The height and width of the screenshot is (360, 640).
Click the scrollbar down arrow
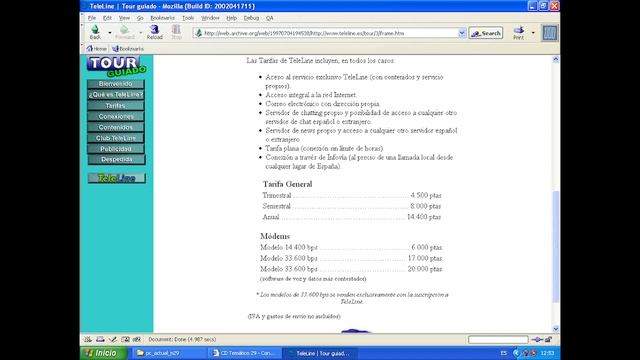[x=556, y=329]
